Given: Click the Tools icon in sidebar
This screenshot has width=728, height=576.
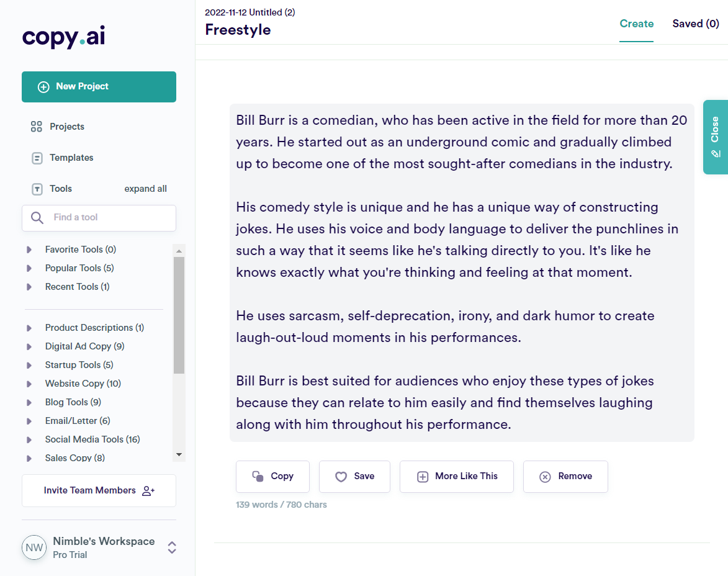Looking at the screenshot, I should pyautogui.click(x=36, y=188).
